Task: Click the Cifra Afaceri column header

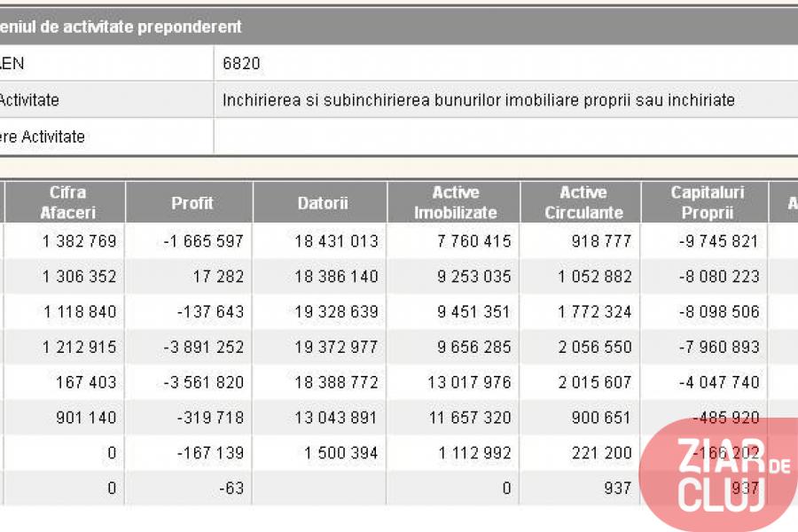Action: 67,202
